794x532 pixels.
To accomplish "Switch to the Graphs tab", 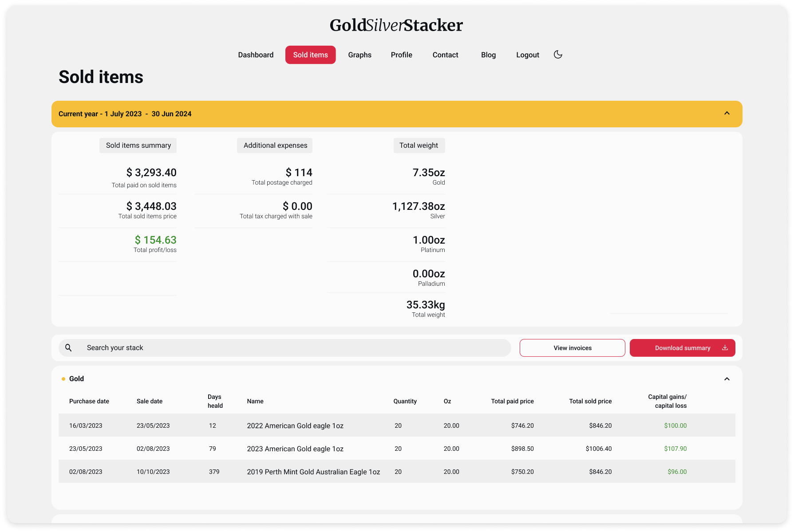I will tap(359, 55).
